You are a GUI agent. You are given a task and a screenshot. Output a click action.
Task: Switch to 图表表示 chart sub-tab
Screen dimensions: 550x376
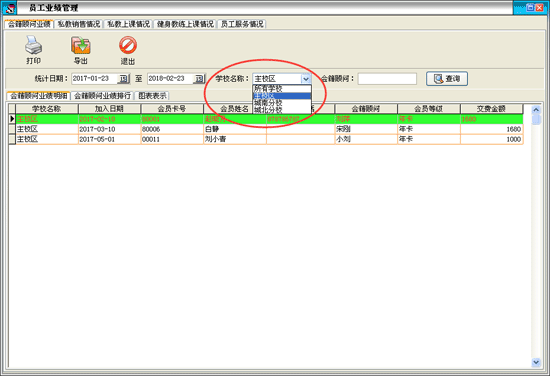click(x=152, y=95)
